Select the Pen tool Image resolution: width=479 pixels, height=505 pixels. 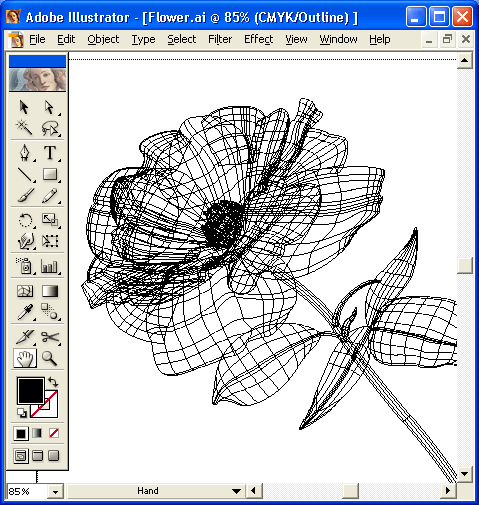click(x=25, y=153)
